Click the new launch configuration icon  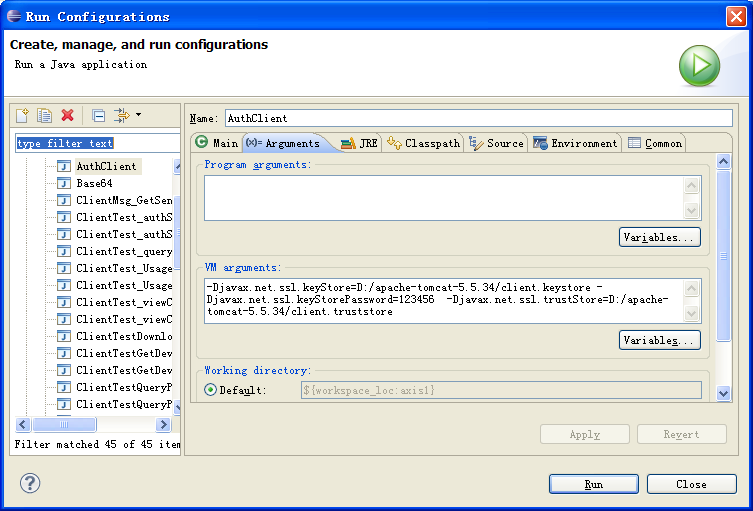tap(23, 116)
